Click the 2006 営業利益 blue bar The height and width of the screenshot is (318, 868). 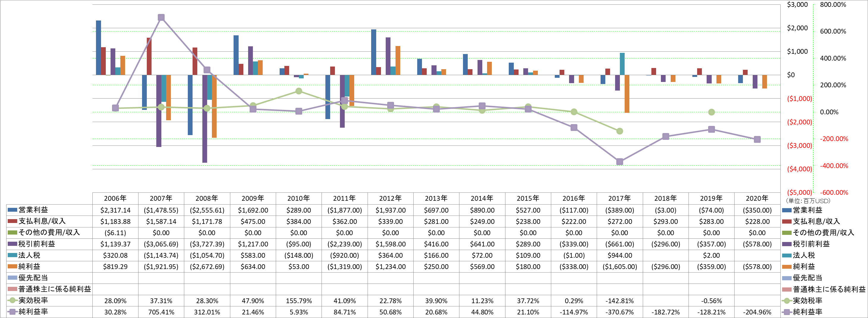[x=98, y=48]
